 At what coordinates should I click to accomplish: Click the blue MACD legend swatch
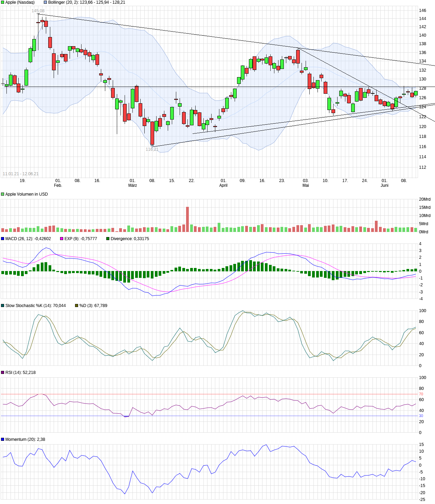coord(3,239)
